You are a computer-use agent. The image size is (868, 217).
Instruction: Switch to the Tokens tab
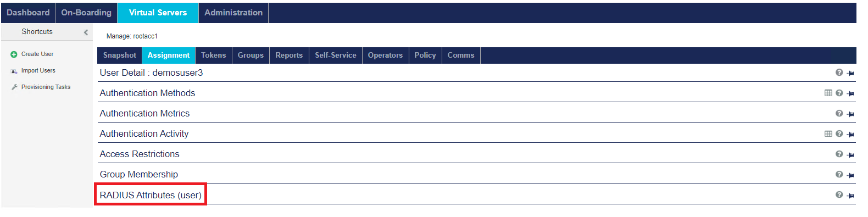[213, 55]
